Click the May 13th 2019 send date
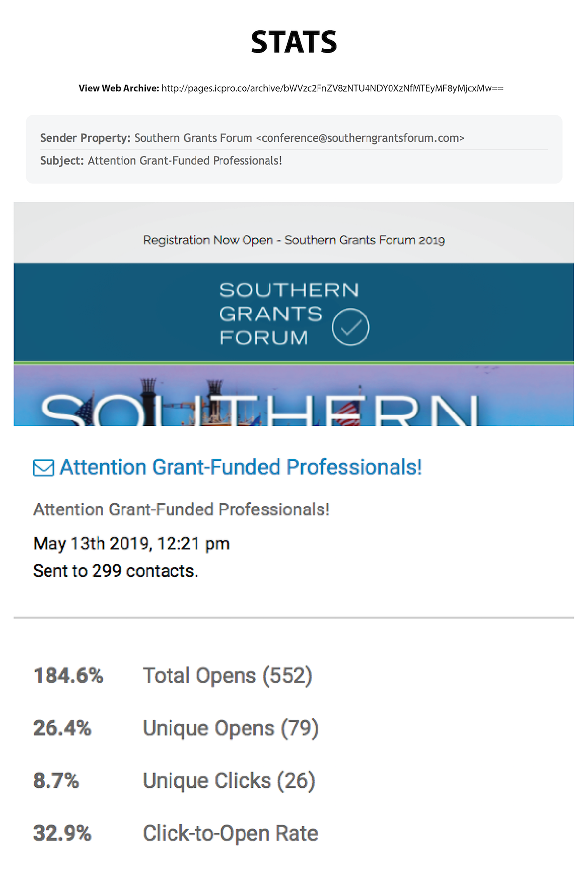The height and width of the screenshot is (873, 588). (x=131, y=544)
